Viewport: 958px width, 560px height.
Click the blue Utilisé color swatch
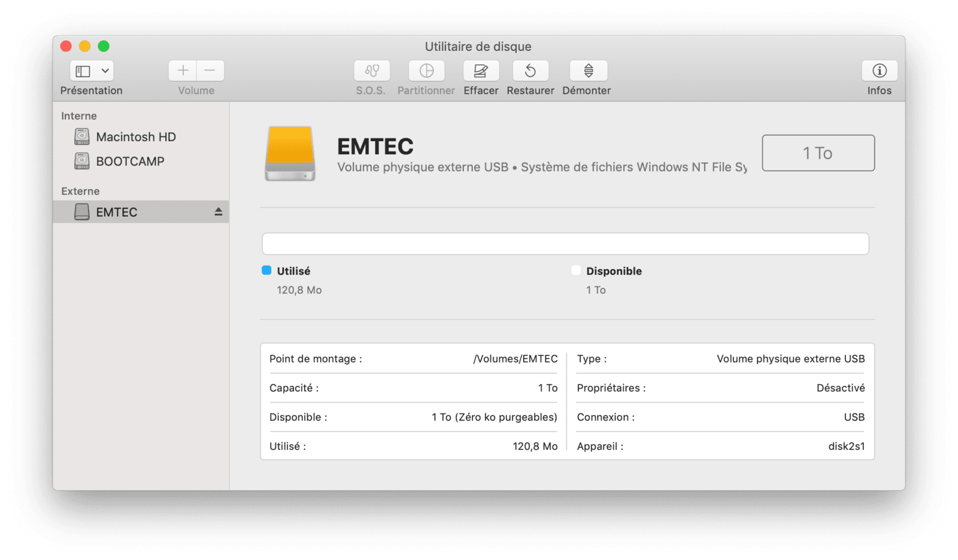pyautogui.click(x=266, y=270)
